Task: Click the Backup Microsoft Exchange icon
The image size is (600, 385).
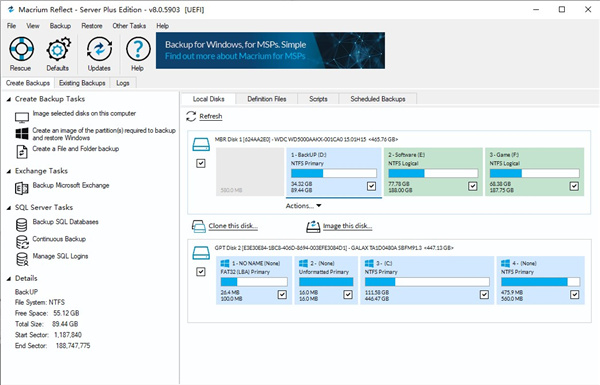Action: [21, 188]
